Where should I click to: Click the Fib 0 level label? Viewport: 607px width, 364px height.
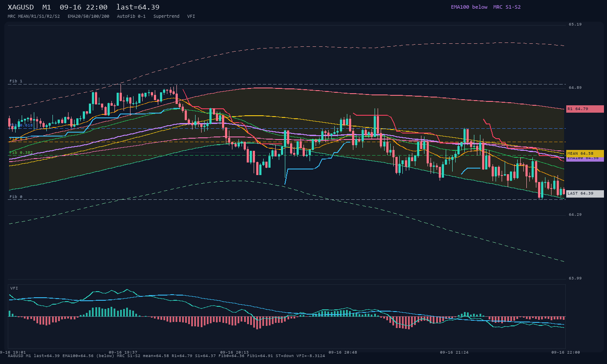16,197
